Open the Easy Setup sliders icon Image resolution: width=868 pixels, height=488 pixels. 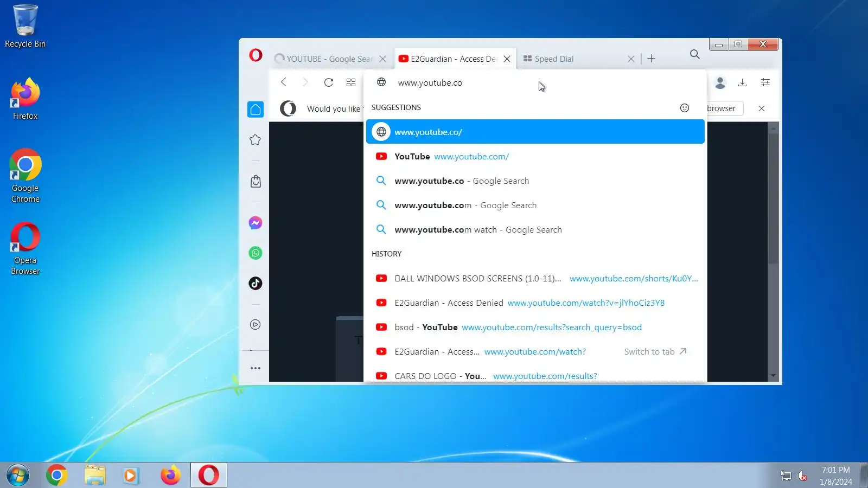pyautogui.click(x=765, y=82)
